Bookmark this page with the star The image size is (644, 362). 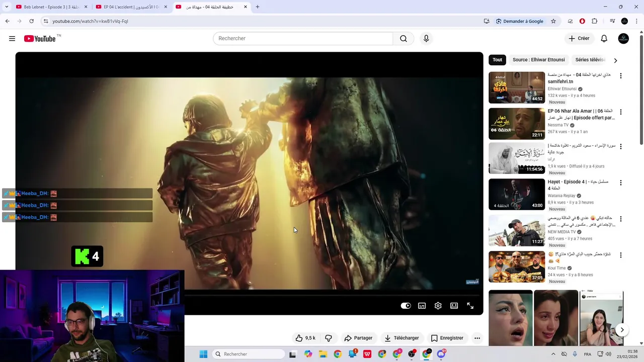pos(553,21)
